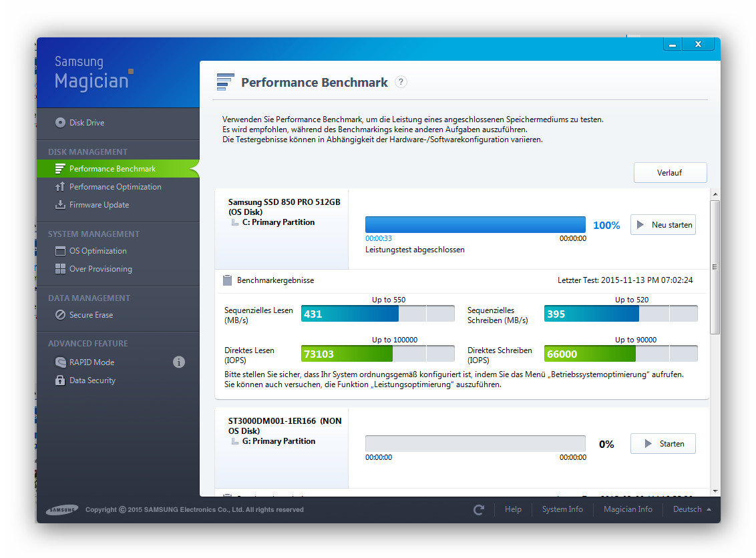The image size is (756, 558).
Task: Show RAPID Mode info circle
Action: pos(179,362)
